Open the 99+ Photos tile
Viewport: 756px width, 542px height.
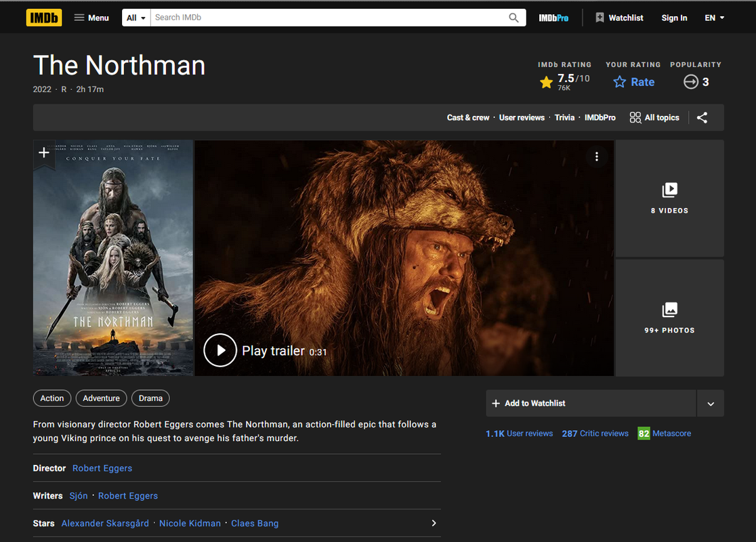(x=670, y=318)
